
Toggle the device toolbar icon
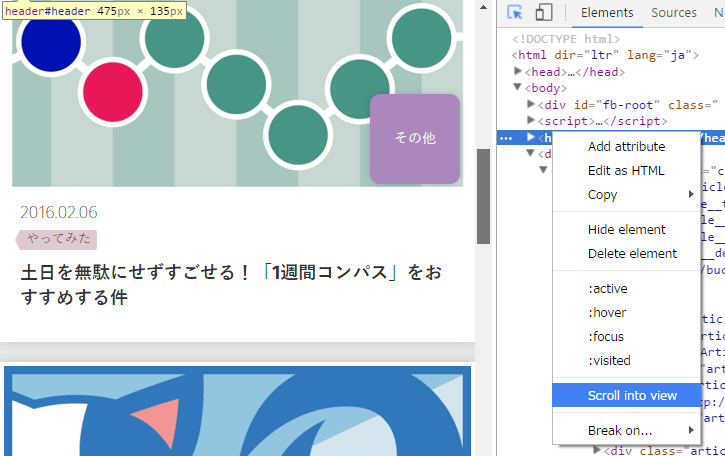point(544,12)
